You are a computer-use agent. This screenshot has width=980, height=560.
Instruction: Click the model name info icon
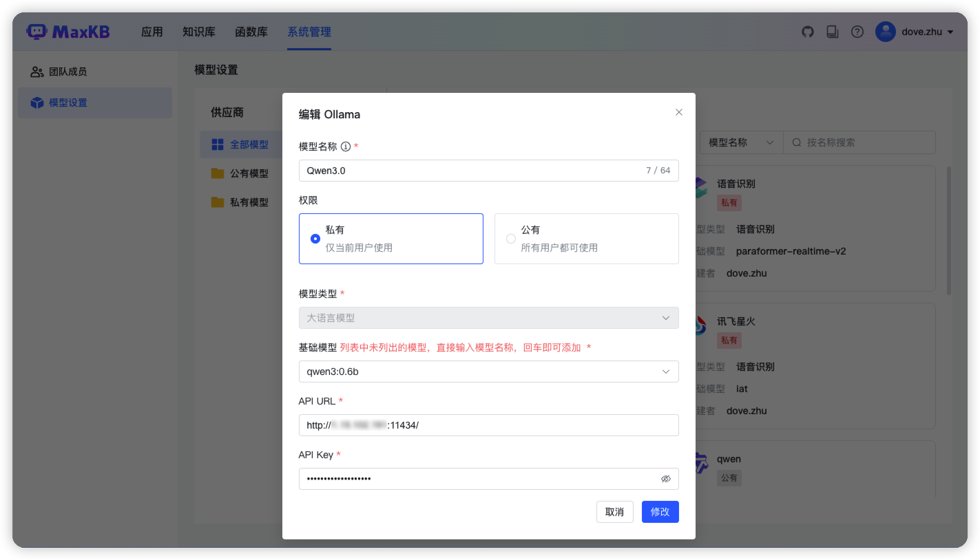click(x=346, y=147)
